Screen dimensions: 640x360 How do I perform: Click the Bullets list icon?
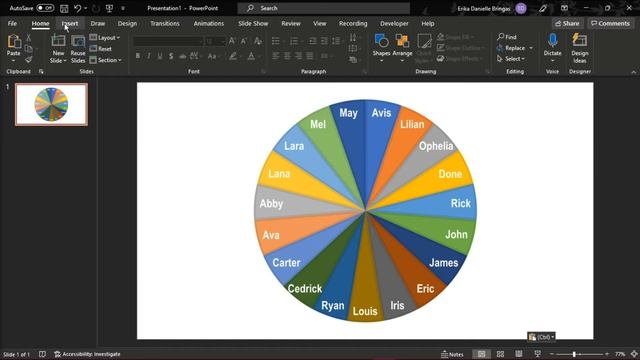click(x=276, y=41)
